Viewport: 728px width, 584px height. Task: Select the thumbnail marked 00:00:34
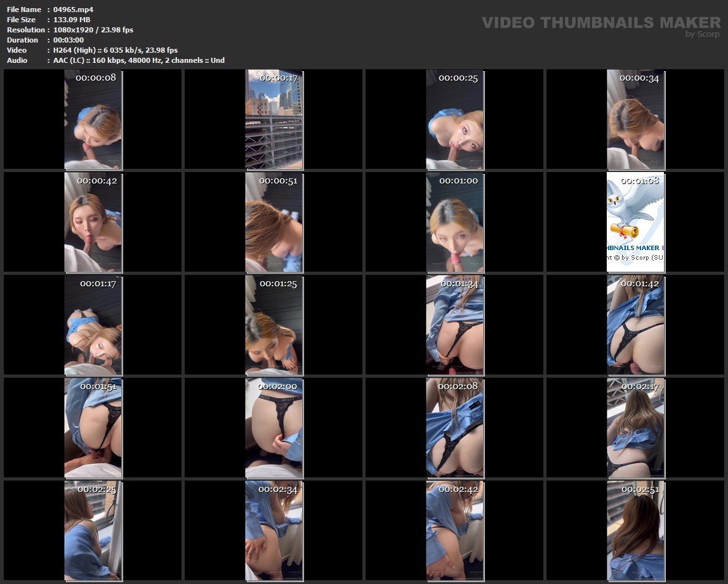(635, 119)
